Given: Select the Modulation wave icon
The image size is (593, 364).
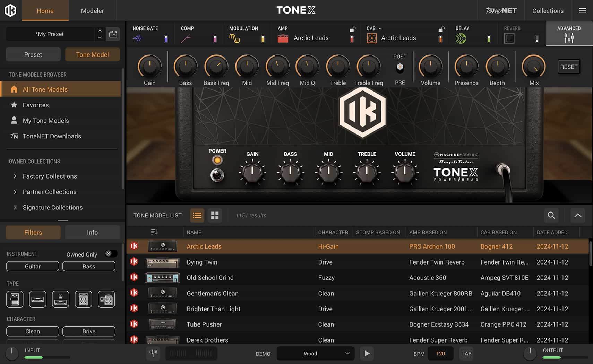Looking at the screenshot, I should click(x=235, y=38).
